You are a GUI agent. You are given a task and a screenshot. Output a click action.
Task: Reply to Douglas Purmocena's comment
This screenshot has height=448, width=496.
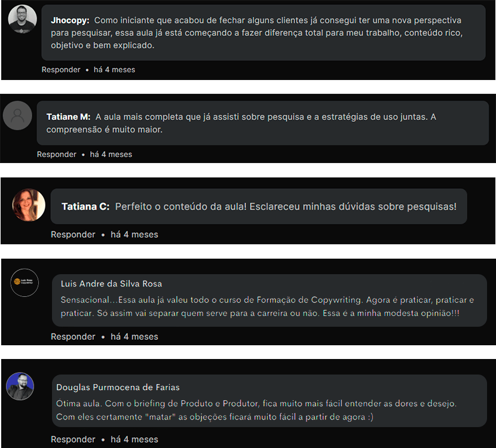[73, 439]
